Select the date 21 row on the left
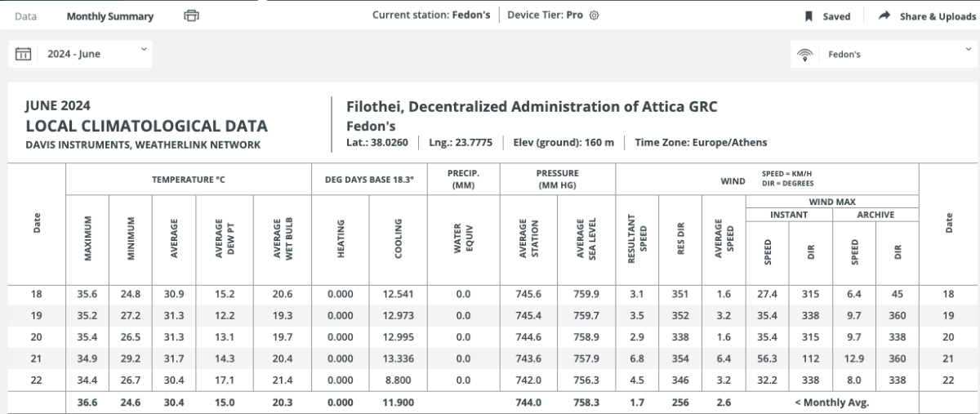The image size is (980, 414). pos(36,358)
